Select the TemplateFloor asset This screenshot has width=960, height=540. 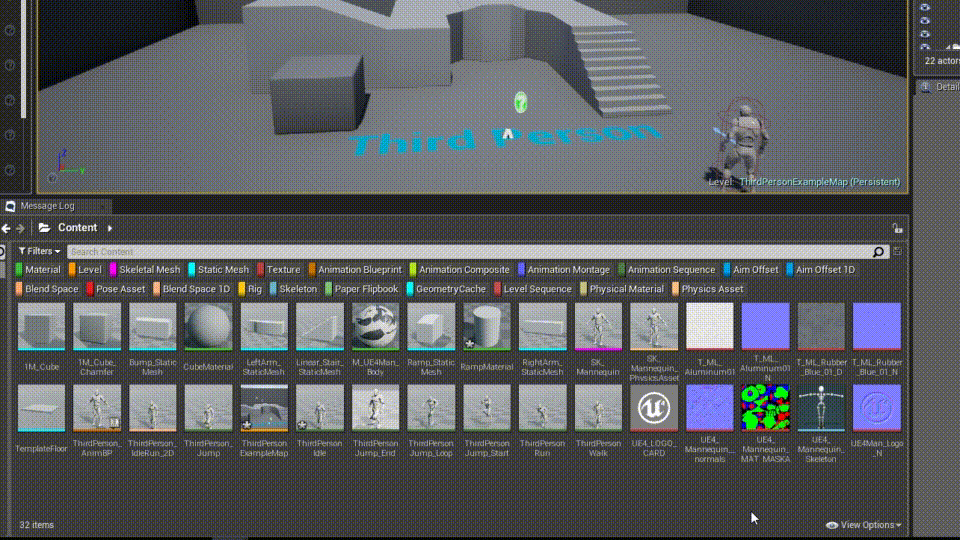42,419
